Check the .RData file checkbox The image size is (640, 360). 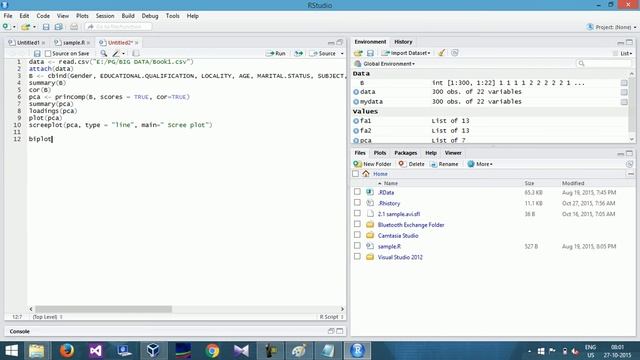pos(357,191)
